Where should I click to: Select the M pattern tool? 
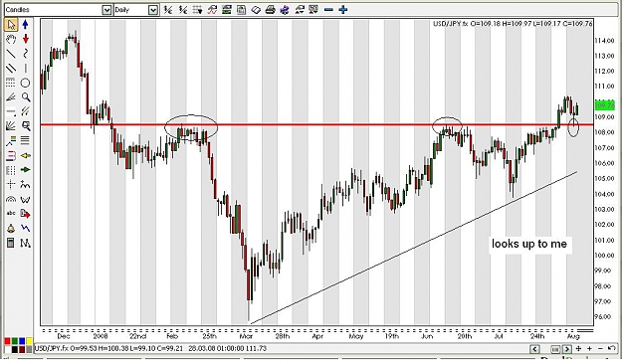(x=26, y=243)
